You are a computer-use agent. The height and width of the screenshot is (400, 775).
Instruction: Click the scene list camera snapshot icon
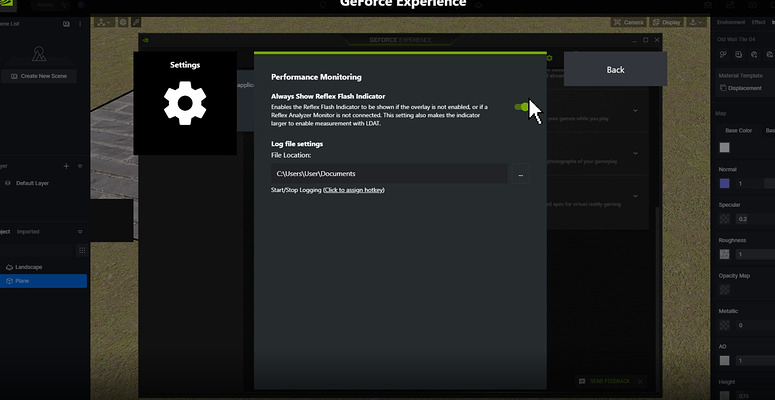[x=66, y=24]
